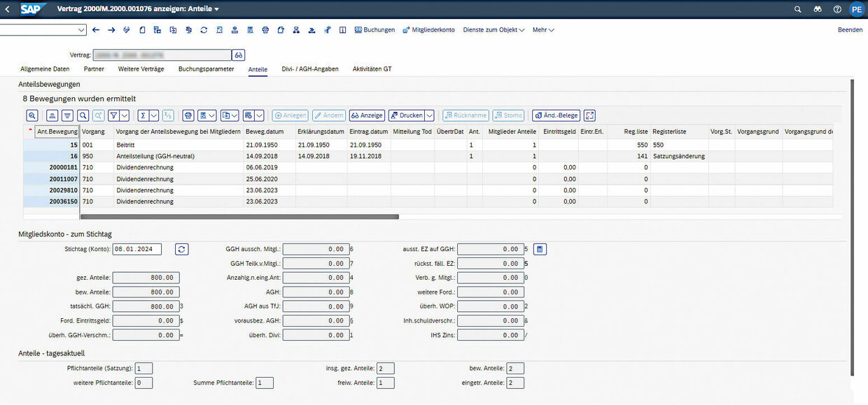Screen dimensions: 868x405
Task: Open the Dienste zum Objekt menu
Action: [493, 30]
